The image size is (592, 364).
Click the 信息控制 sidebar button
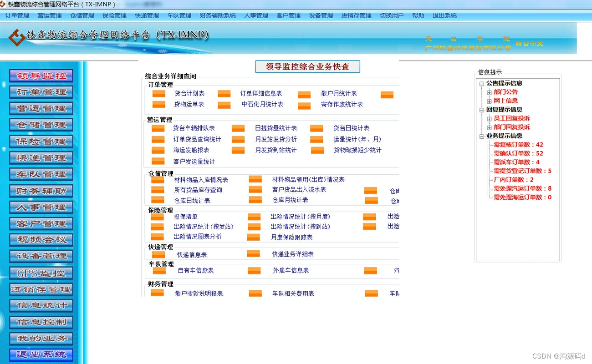coord(41,322)
